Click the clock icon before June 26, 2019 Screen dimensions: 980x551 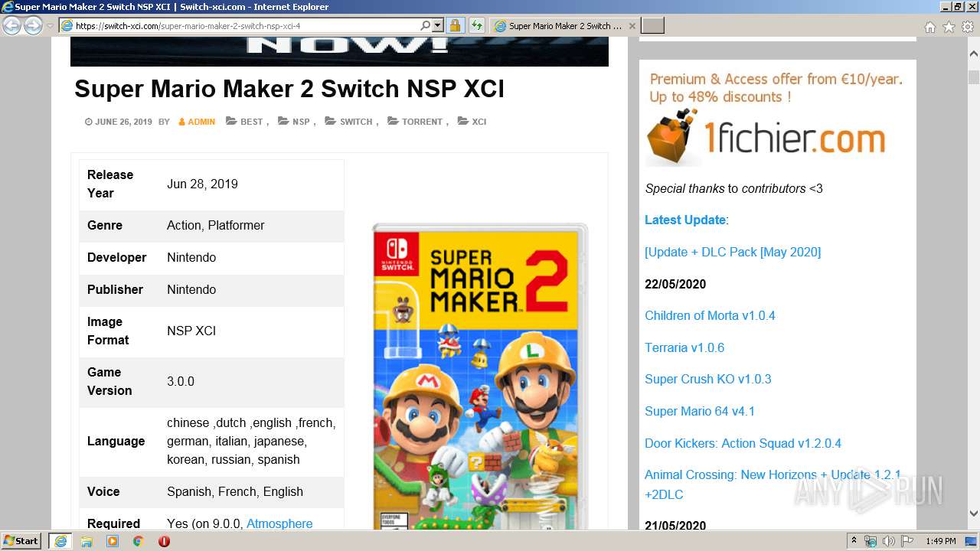point(89,122)
